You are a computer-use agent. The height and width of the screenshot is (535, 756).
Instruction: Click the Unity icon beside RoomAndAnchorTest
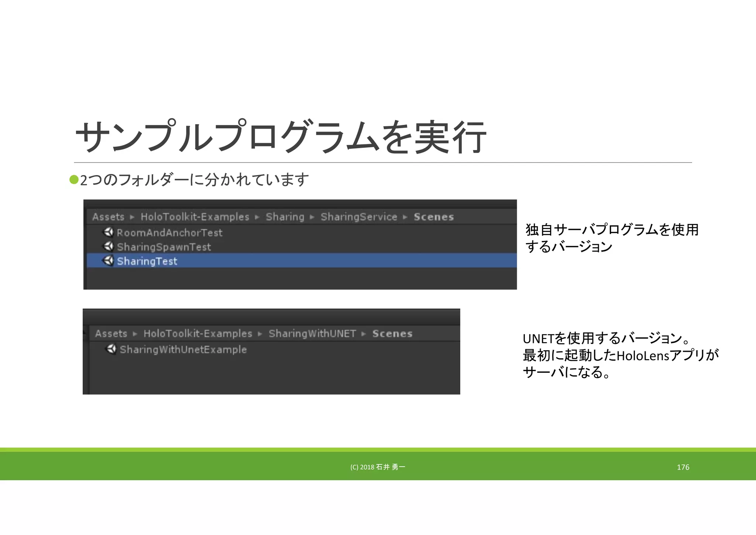108,232
